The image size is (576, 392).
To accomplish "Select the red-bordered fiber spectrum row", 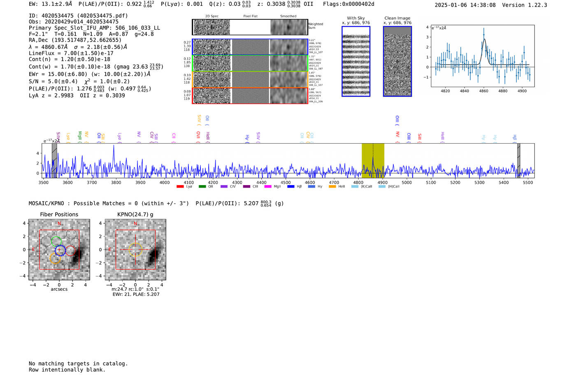I will click(x=250, y=95).
